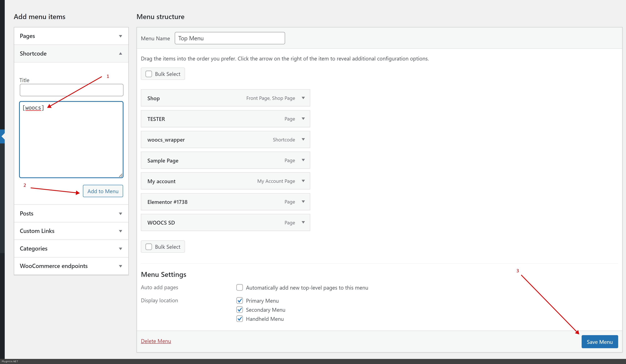Expand the Shop menu item arrow
This screenshot has width=626, height=364.
[303, 98]
